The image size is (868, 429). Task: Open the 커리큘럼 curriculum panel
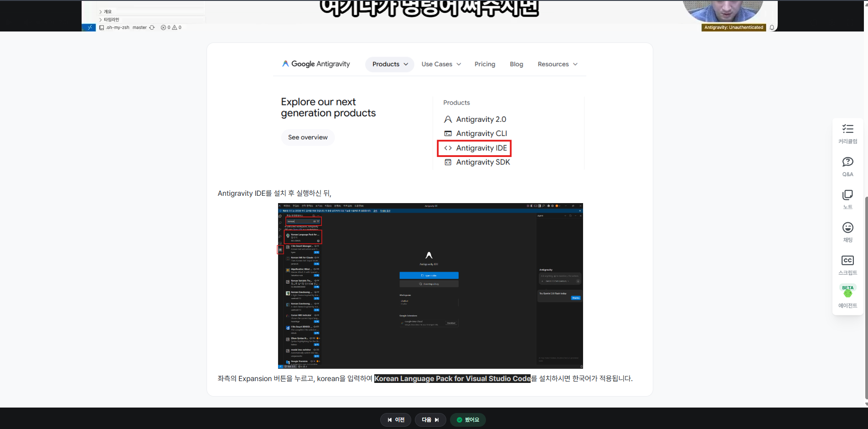pyautogui.click(x=847, y=134)
